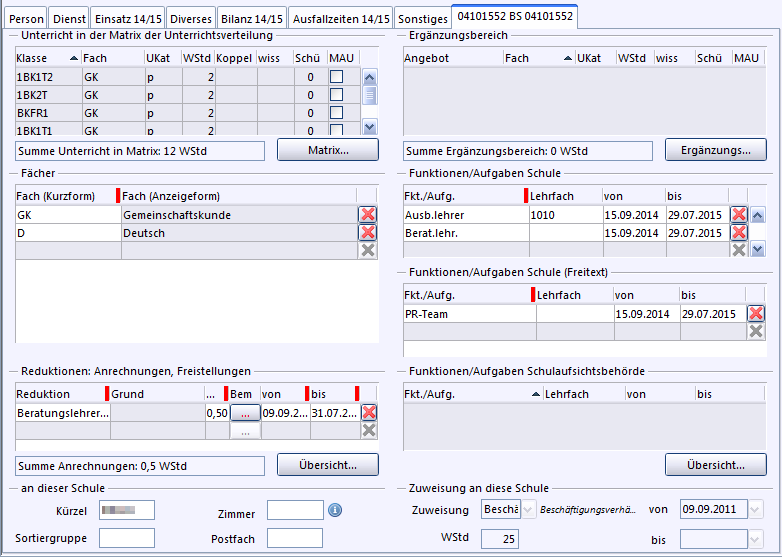Enable MAU checkbox for class BKFR1
This screenshot has height=557, width=782.
[337, 113]
